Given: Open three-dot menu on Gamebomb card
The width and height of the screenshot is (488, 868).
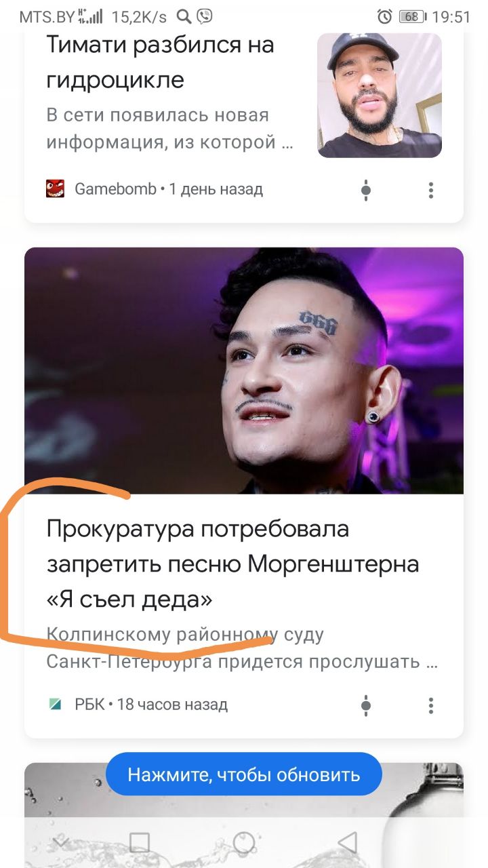Looking at the screenshot, I should pos(430,191).
